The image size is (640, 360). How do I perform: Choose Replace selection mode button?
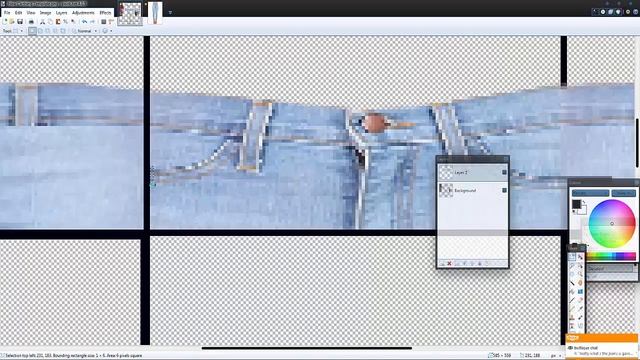pos(32,31)
